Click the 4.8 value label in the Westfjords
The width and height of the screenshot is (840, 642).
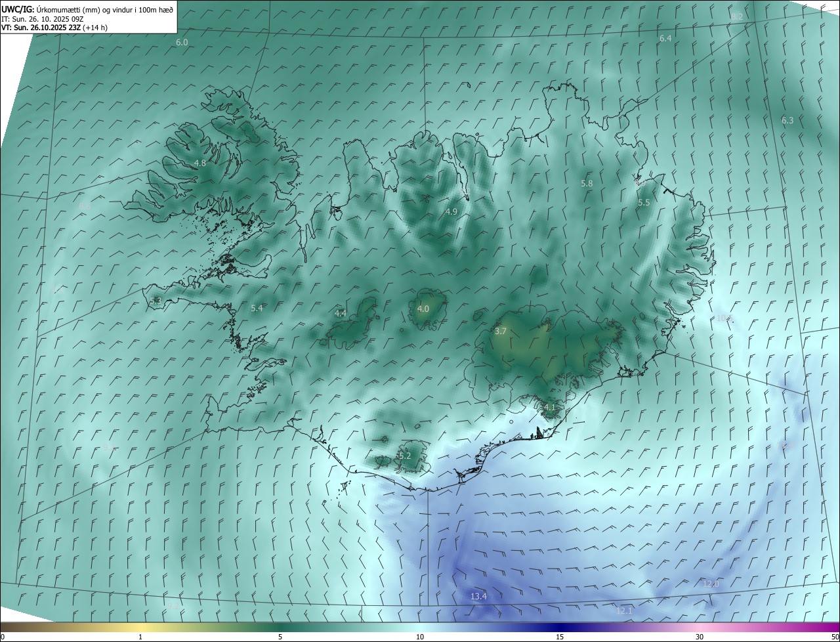pos(200,163)
